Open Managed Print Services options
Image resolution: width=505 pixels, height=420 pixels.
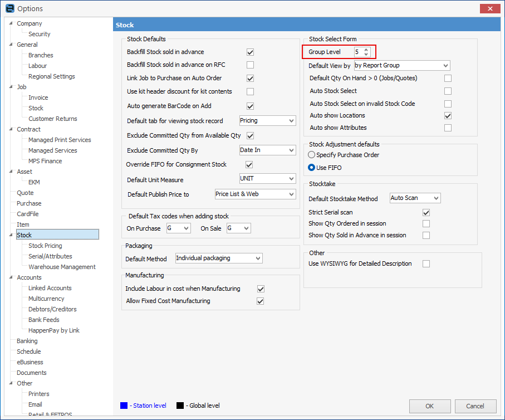(60, 140)
